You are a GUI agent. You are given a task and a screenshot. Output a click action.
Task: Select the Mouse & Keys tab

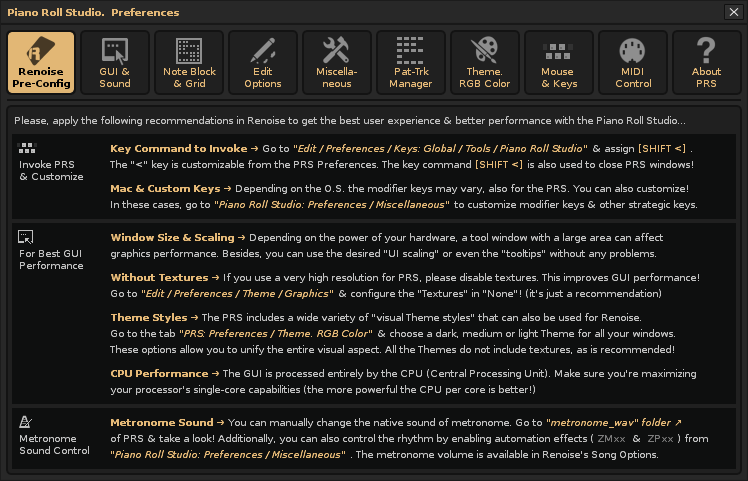[558, 62]
